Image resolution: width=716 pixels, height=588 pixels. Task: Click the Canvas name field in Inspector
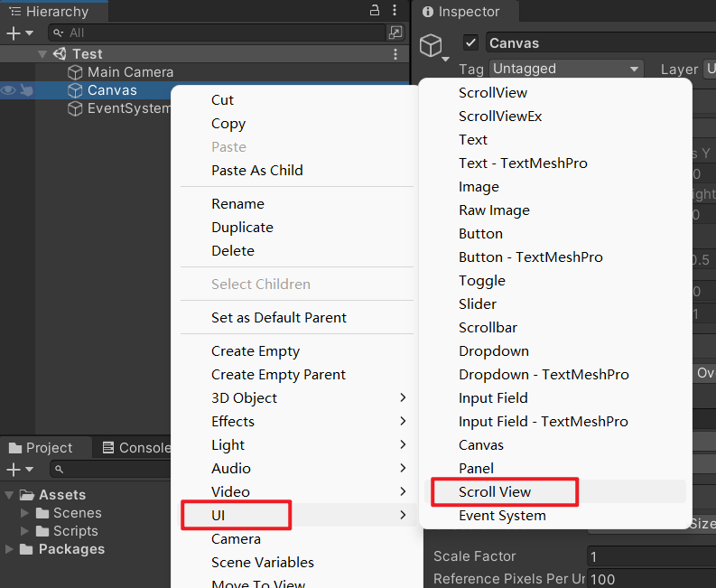(601, 43)
